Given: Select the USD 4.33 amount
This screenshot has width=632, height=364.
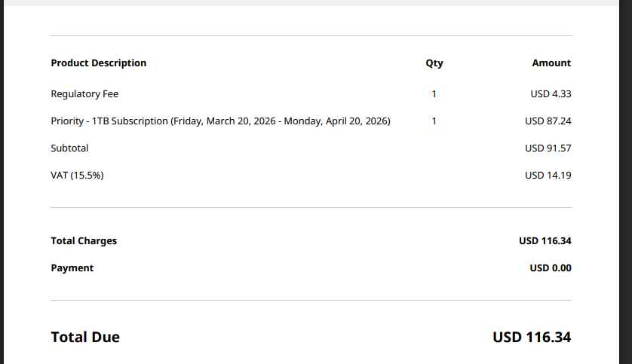Looking at the screenshot, I should pyautogui.click(x=551, y=94).
